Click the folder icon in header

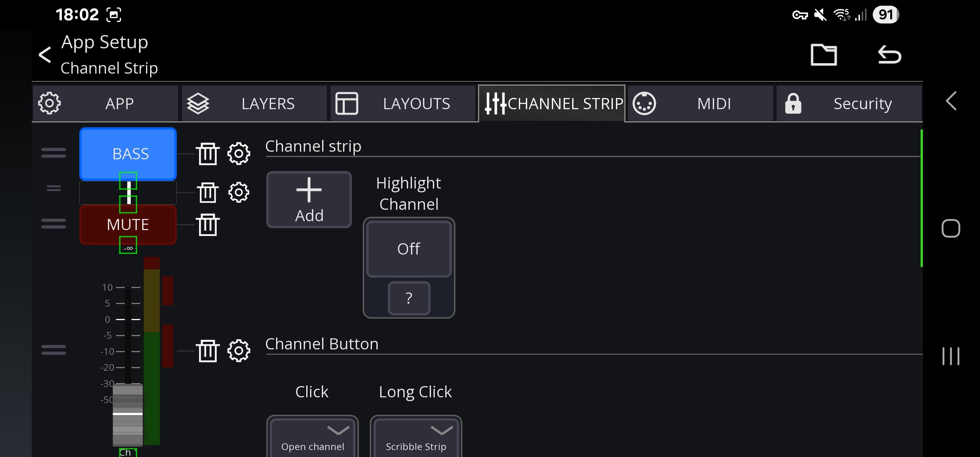click(x=824, y=55)
